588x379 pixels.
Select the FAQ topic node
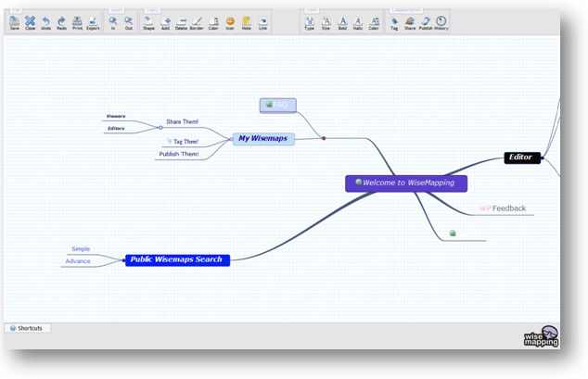tap(278, 106)
